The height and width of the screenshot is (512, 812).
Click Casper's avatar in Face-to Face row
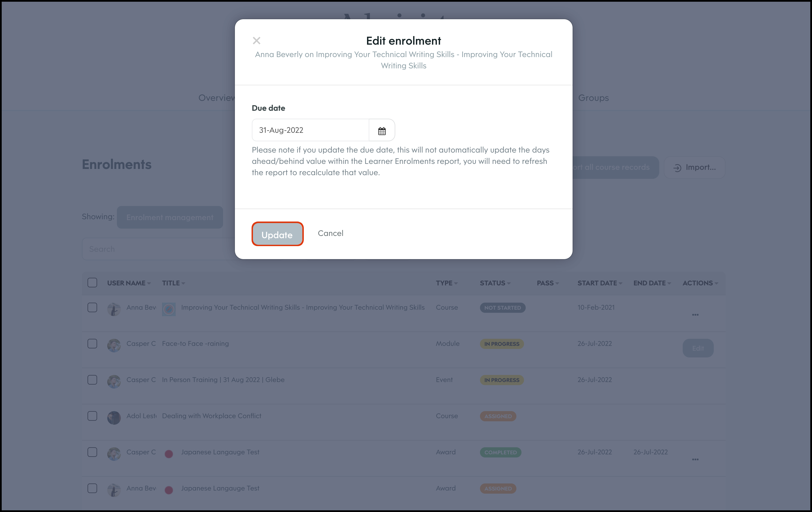(114, 345)
